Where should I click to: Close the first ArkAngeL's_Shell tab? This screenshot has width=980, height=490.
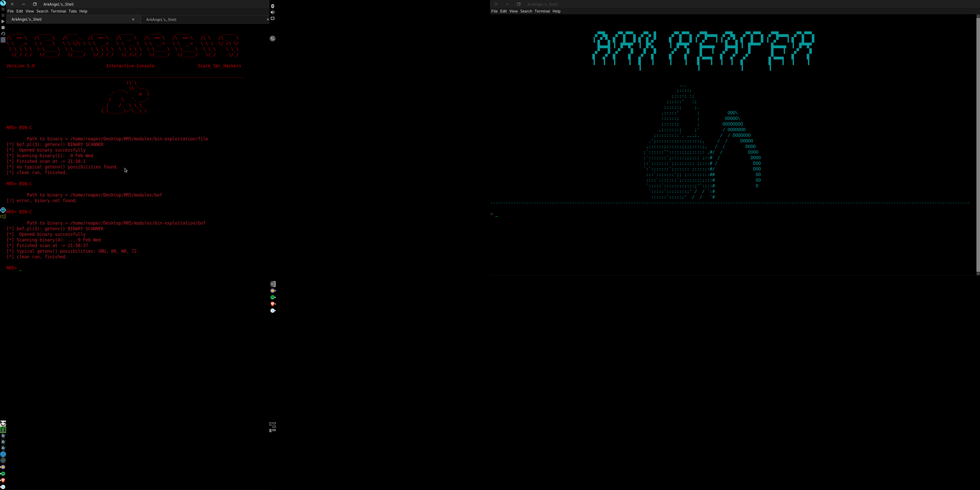(133, 19)
